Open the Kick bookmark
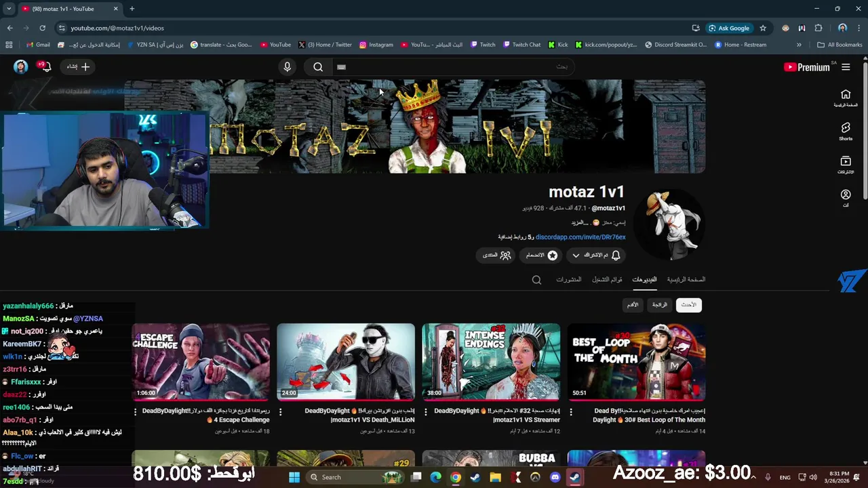The image size is (868, 488). click(x=557, y=45)
